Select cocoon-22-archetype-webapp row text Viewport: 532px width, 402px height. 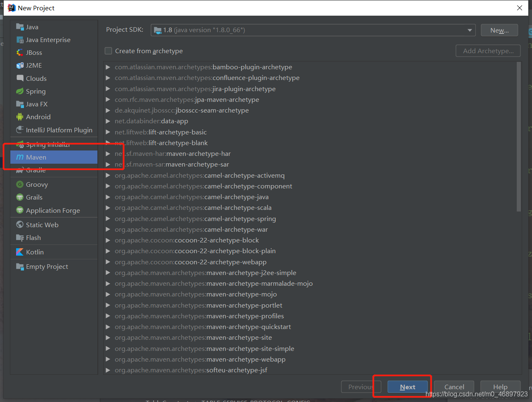pos(191,262)
